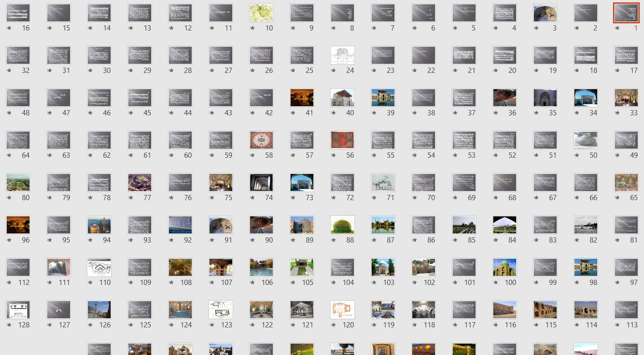Image resolution: width=644 pixels, height=355 pixels.
Task: Click the transition star under slide 15
Action: click(50, 28)
